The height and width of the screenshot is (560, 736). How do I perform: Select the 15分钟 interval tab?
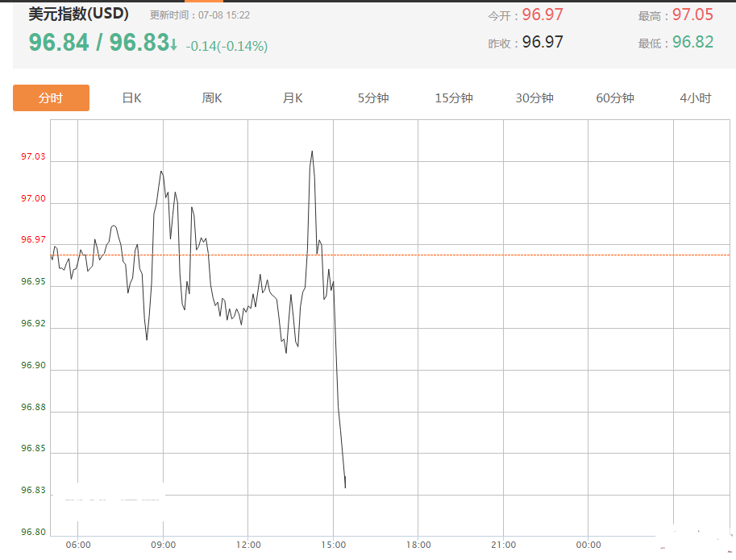pyautogui.click(x=454, y=98)
